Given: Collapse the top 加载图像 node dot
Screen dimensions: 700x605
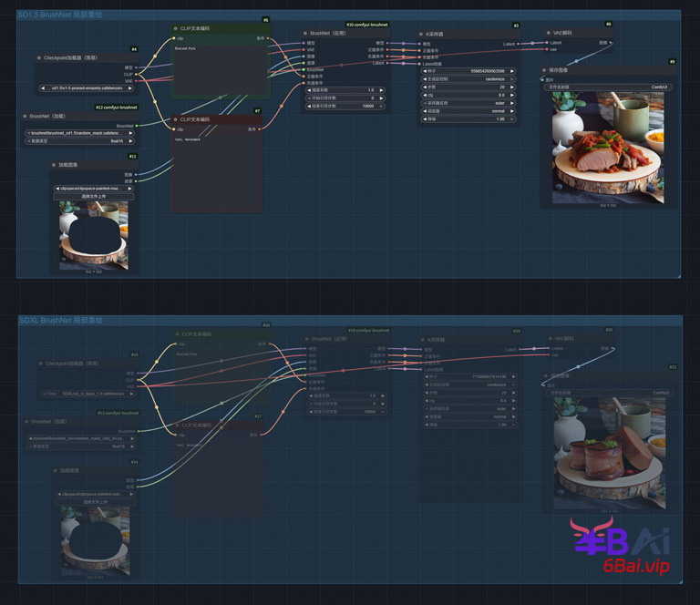Looking at the screenshot, I should pos(54,165).
